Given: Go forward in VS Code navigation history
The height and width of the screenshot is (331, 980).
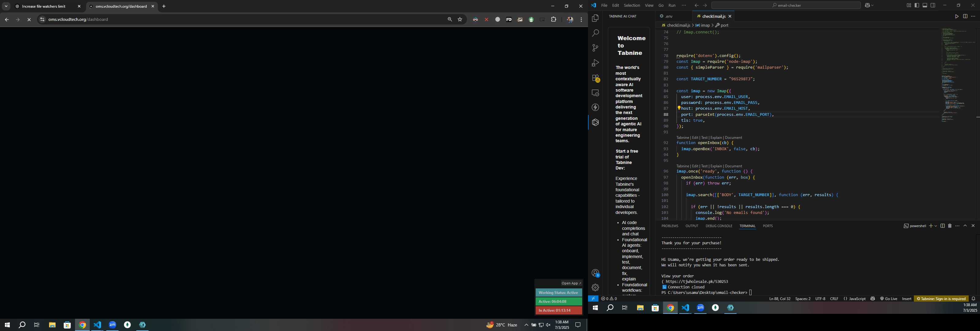Looking at the screenshot, I should 705,5.
